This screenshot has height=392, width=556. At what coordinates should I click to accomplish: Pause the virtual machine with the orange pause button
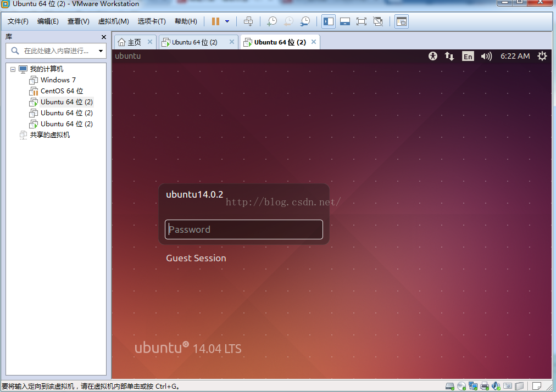click(x=215, y=21)
